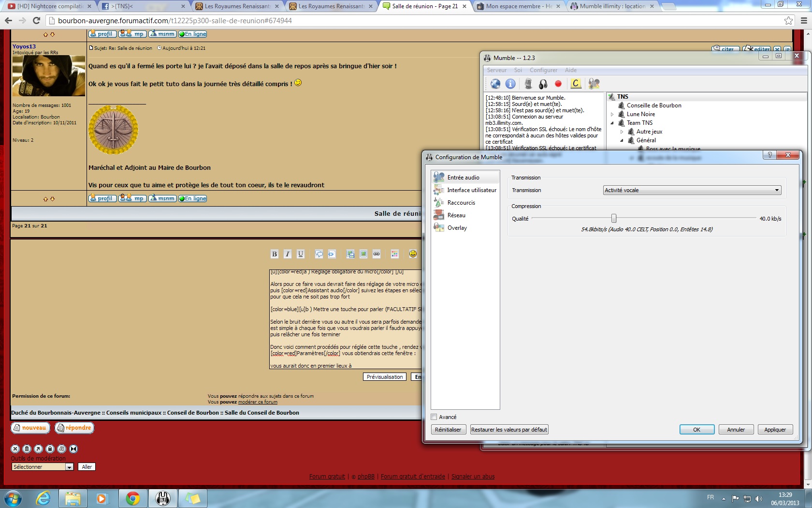Select Overlay configuration section
The height and width of the screenshot is (508, 812).
point(465,227)
